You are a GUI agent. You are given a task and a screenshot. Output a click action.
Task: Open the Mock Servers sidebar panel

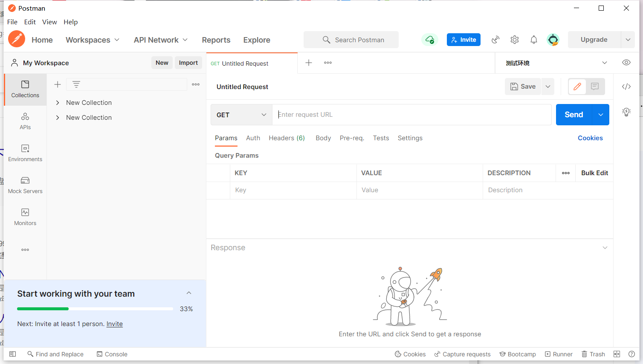[25, 185]
